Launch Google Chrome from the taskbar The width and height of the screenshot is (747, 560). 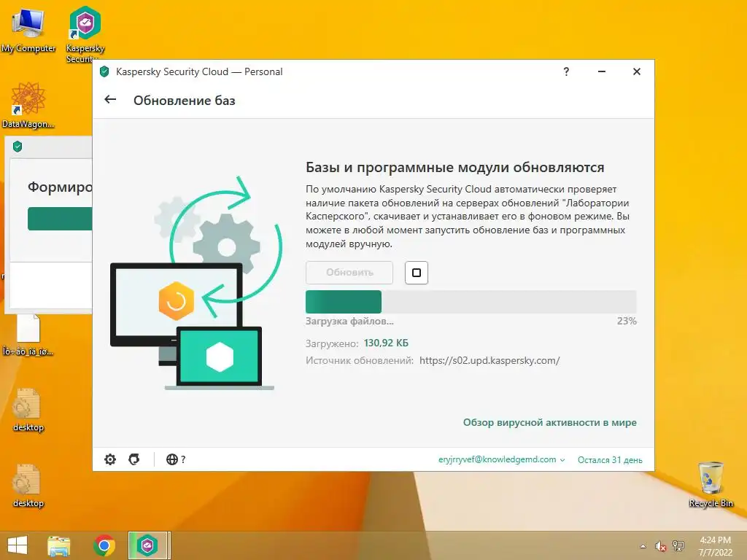104,545
